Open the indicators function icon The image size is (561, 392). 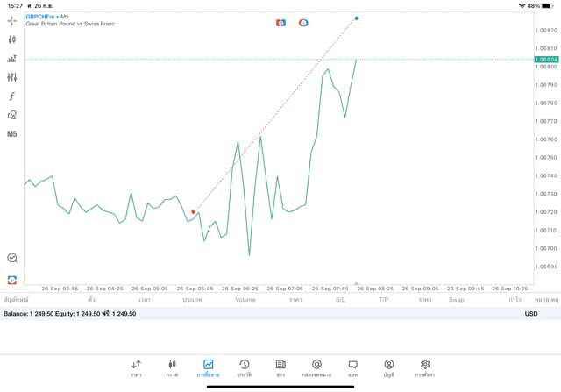point(11,96)
